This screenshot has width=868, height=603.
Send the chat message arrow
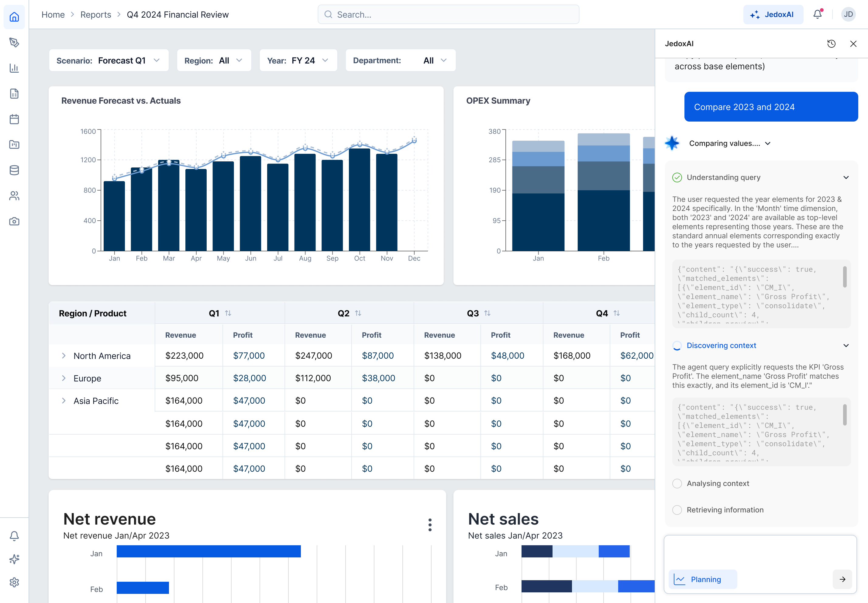[x=842, y=579]
